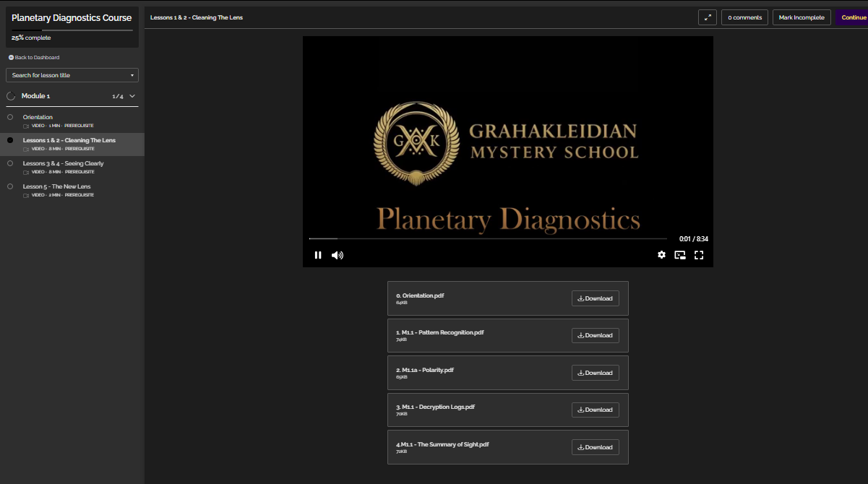This screenshot has width=868, height=484.
Task: Toggle Orientation lesson completion circle
Action: [10, 117]
